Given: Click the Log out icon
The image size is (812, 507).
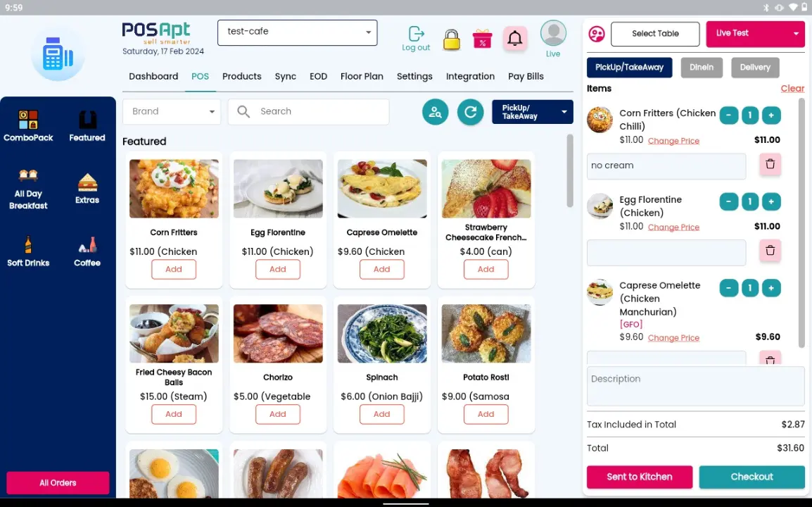Looking at the screenshot, I should [416, 35].
